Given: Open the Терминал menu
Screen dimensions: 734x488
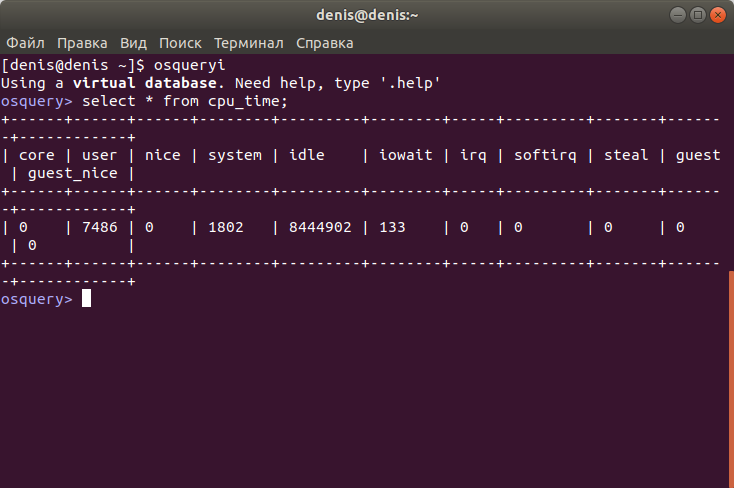Looking at the screenshot, I should click(x=249, y=43).
